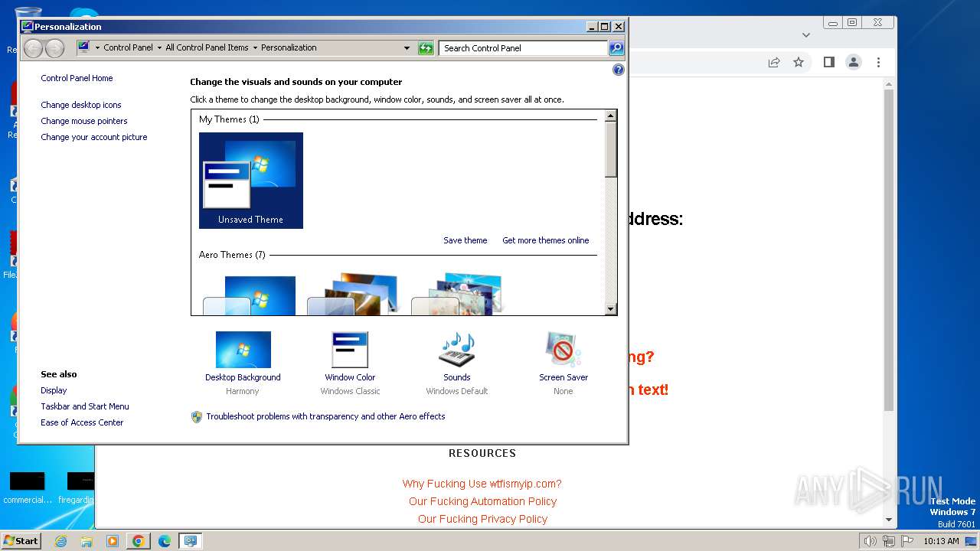Click the shield icon next to Troubleshoot link

(197, 416)
